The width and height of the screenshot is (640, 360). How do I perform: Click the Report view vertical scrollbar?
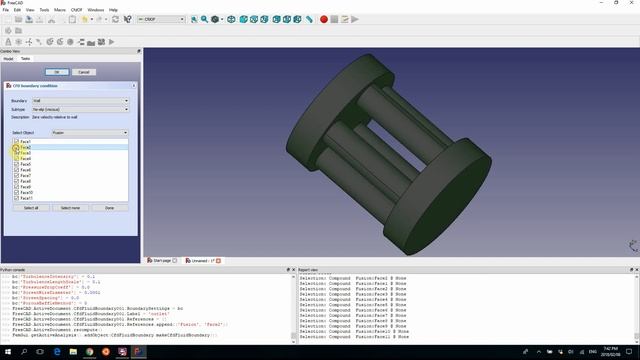click(x=637, y=309)
